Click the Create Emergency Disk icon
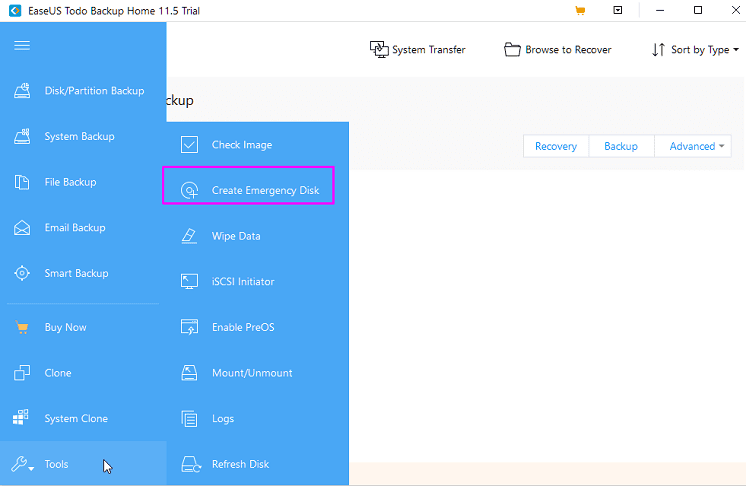Image resolution: width=746 pixels, height=486 pixels. tap(189, 190)
